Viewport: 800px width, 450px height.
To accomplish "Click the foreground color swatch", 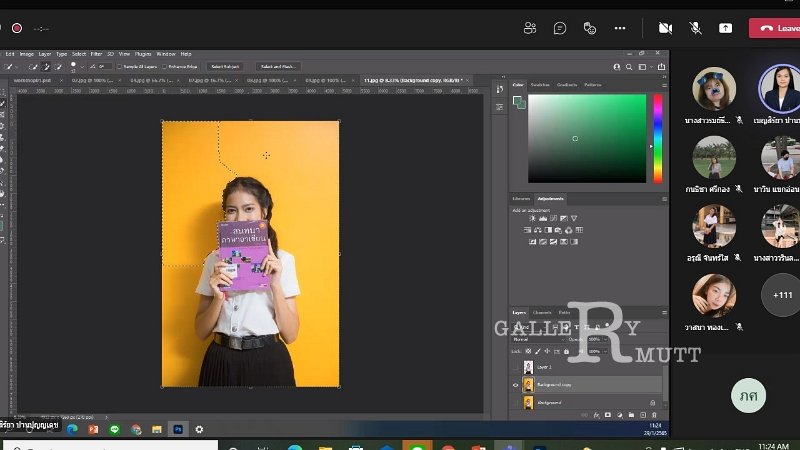I will tap(517, 100).
